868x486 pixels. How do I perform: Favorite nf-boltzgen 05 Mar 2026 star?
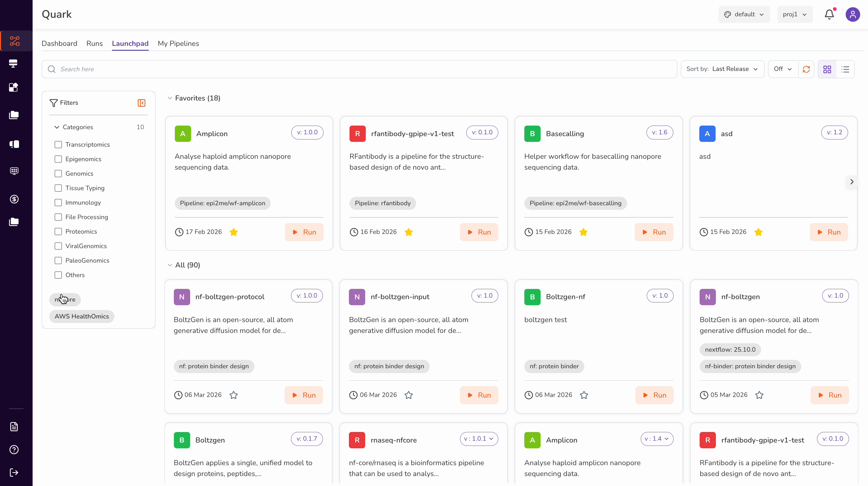pos(759,395)
